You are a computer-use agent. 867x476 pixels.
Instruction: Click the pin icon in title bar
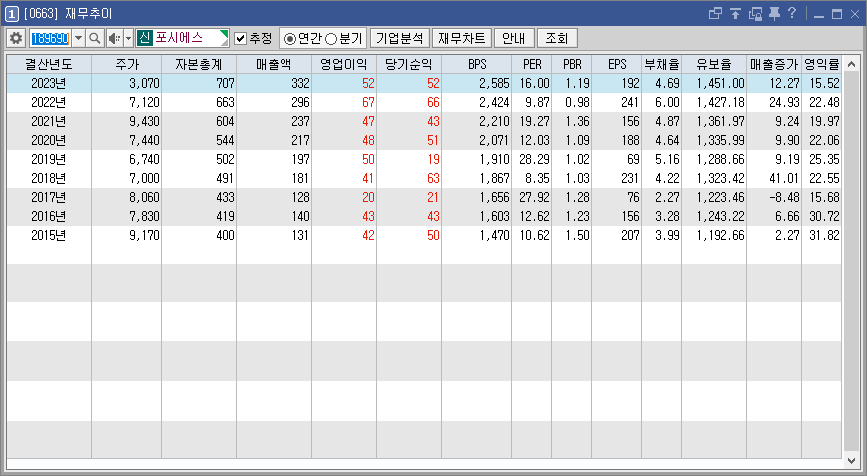coord(774,13)
